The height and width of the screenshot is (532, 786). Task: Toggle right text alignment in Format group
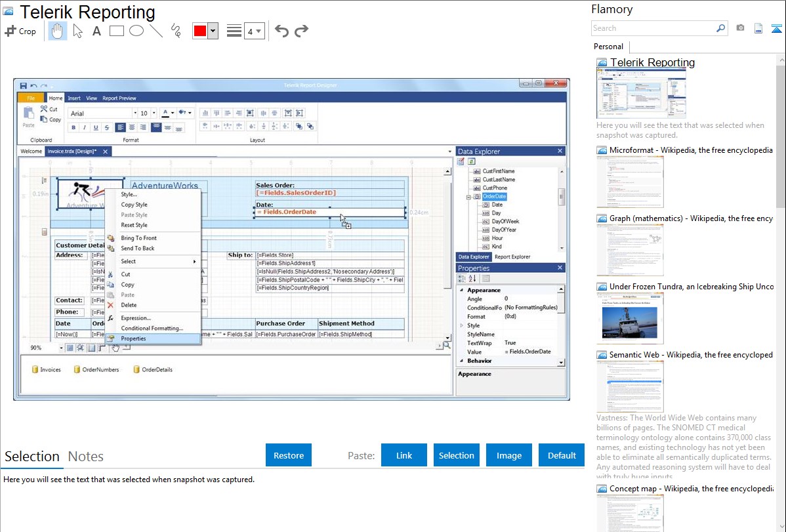coord(143,127)
